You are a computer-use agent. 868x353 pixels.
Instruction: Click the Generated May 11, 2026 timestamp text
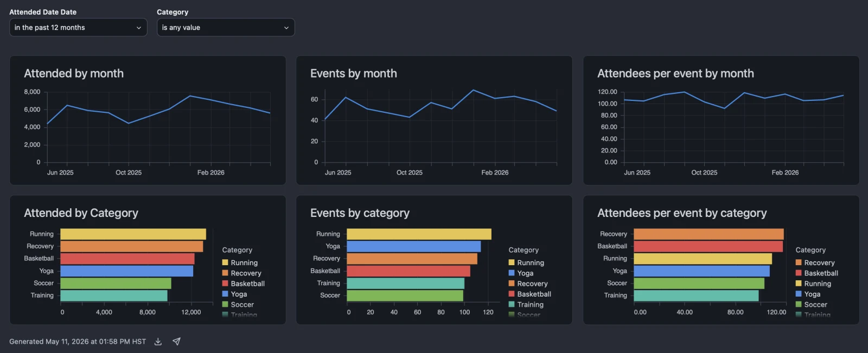[78, 342]
